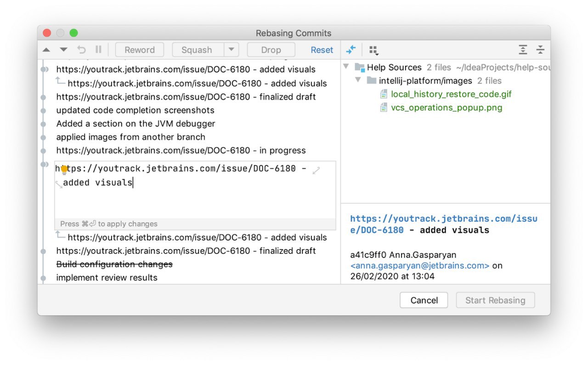Open the Group By icon menu
Image resolution: width=588 pixels, height=365 pixels.
pyautogui.click(x=373, y=50)
